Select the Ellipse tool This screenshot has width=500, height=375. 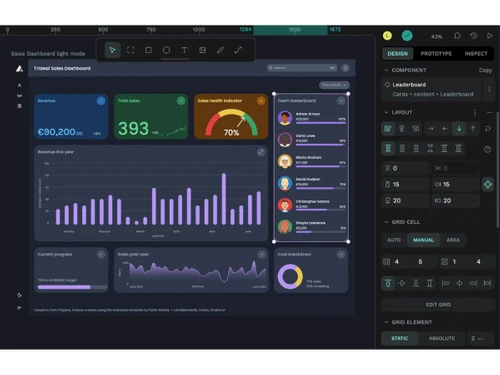[x=166, y=50]
